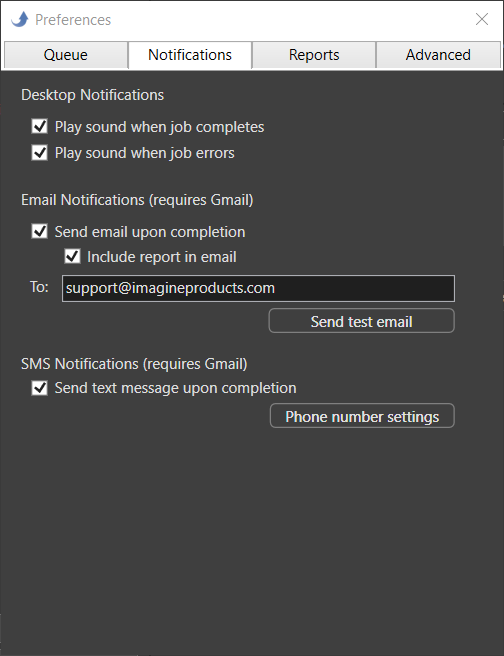This screenshot has width=504, height=656.
Task: Disable send text message upon completion
Action: [x=40, y=387]
